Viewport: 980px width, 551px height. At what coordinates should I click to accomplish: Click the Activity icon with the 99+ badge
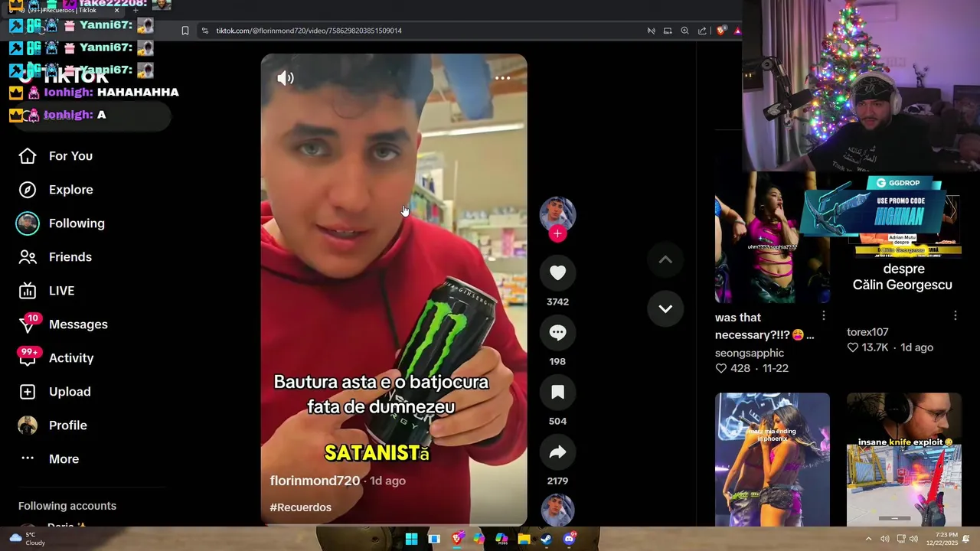coord(28,357)
